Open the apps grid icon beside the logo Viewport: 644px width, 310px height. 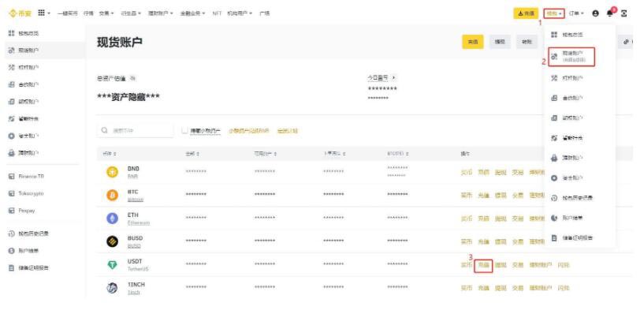[42, 13]
